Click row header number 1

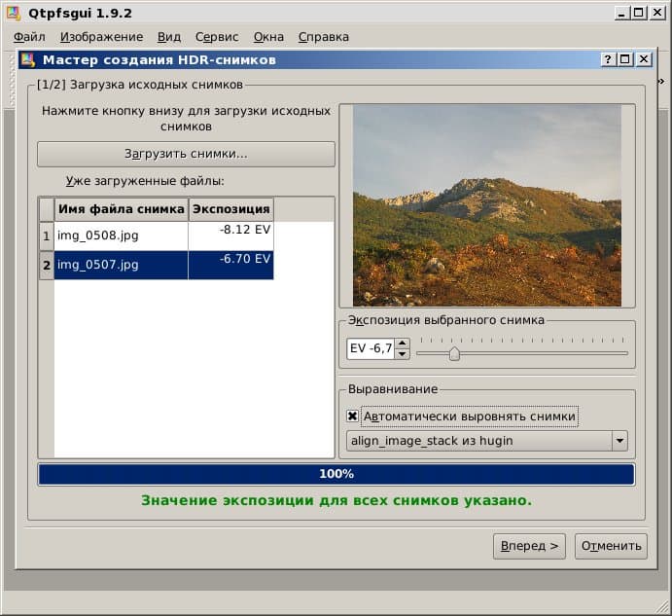tap(47, 236)
